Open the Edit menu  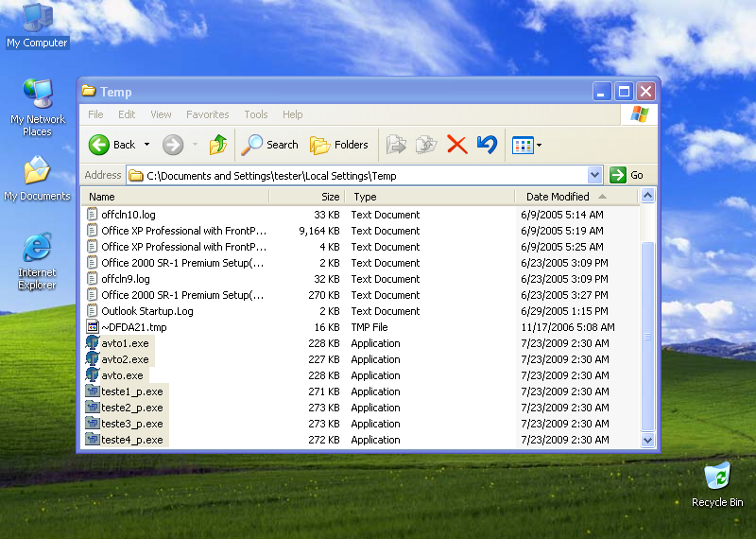[x=127, y=114]
